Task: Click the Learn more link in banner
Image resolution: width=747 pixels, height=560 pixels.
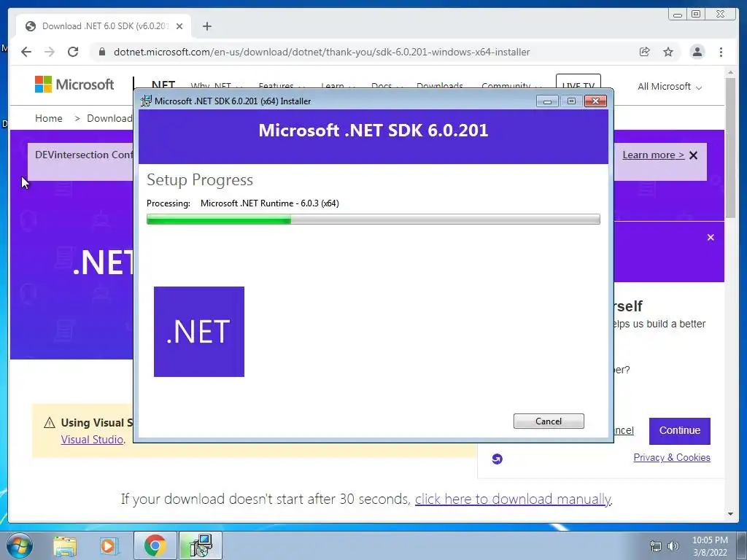Action: point(653,155)
